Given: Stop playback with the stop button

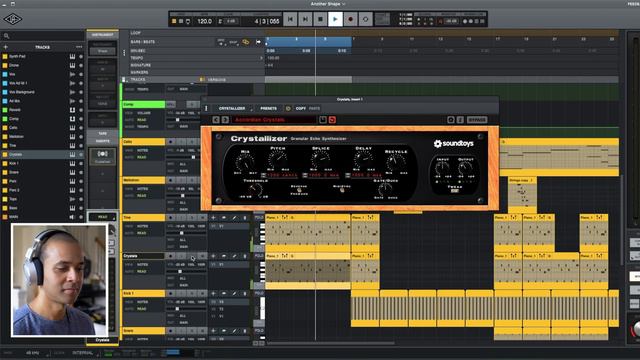Looking at the screenshot, I should 320,19.
